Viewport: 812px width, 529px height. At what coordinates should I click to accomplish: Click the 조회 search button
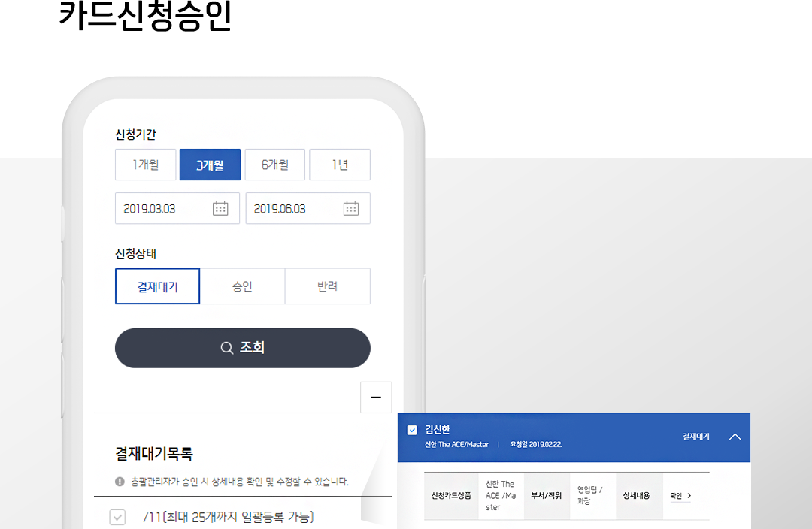(242, 348)
